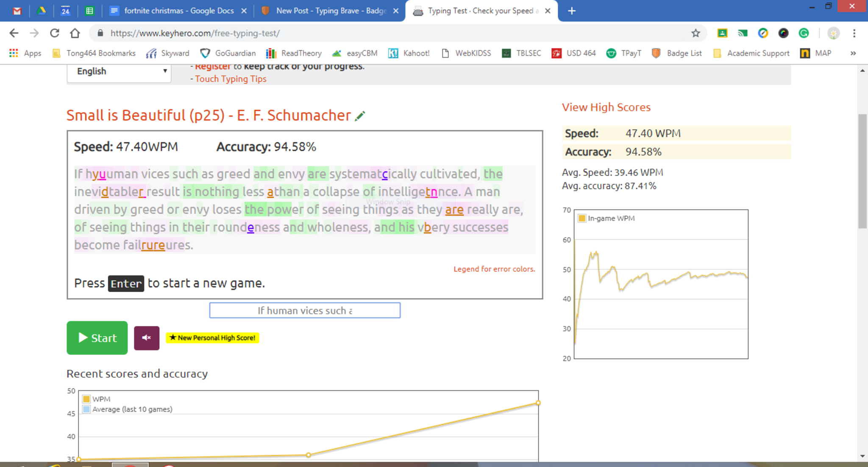Open the Apps grid in bookmarks bar
Viewport: 868px width, 467px height.
tap(14, 53)
